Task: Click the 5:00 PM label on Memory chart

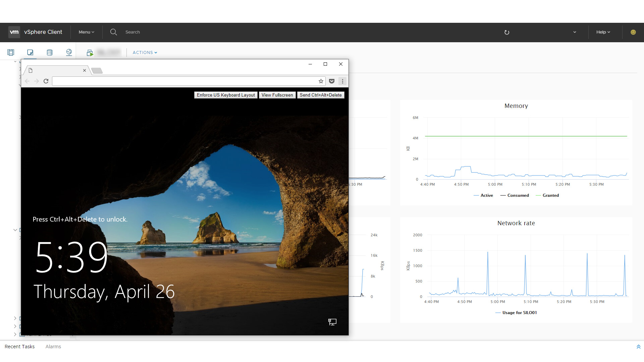Action: pos(495,184)
